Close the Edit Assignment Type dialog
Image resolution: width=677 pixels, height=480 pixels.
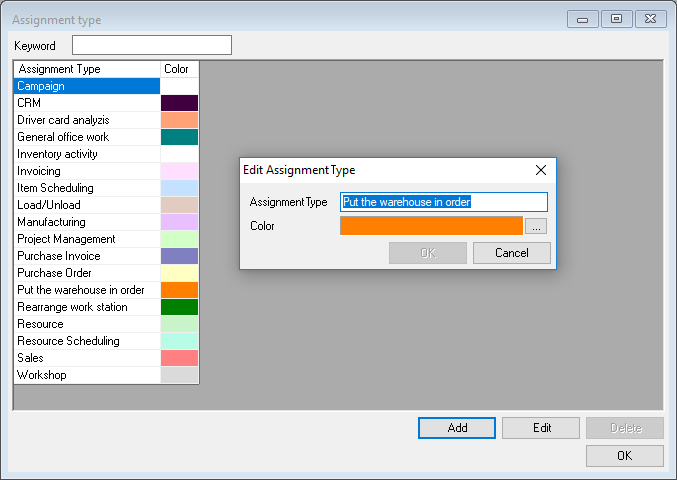click(541, 170)
